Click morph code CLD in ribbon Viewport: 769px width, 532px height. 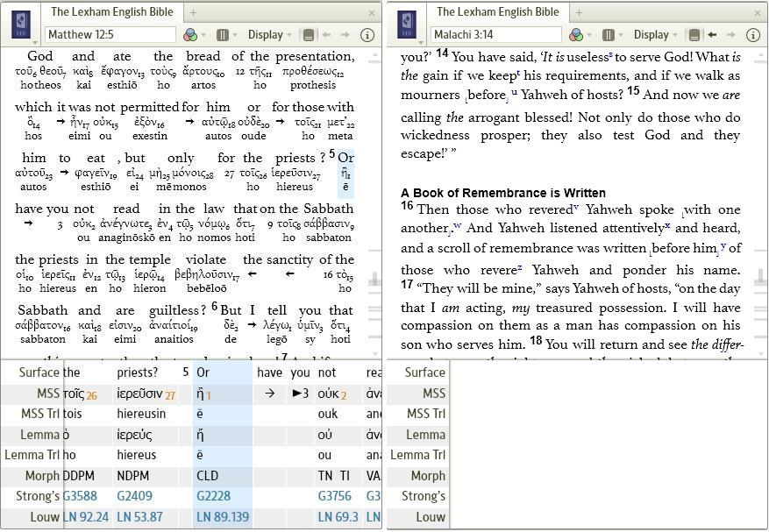[x=208, y=476]
